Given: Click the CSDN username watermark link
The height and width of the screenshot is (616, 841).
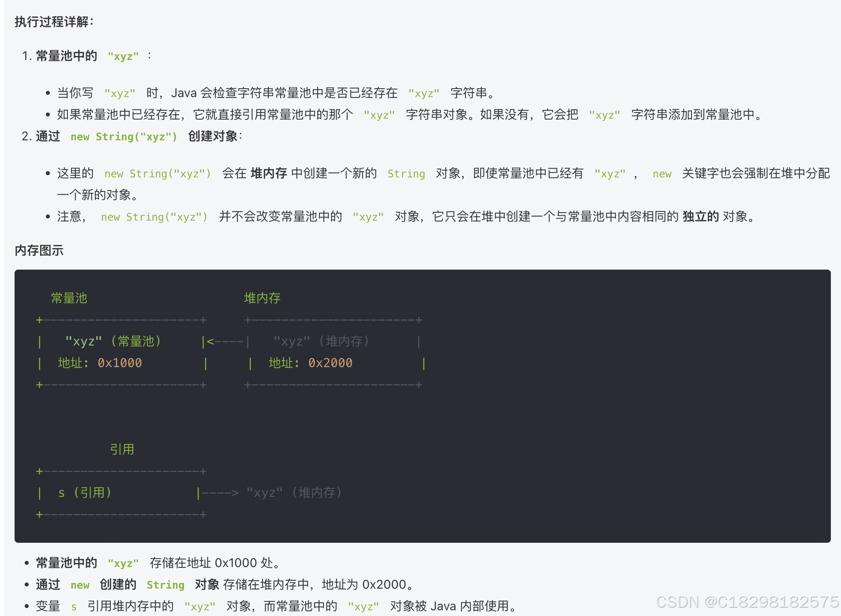Looking at the screenshot, I should (746, 601).
